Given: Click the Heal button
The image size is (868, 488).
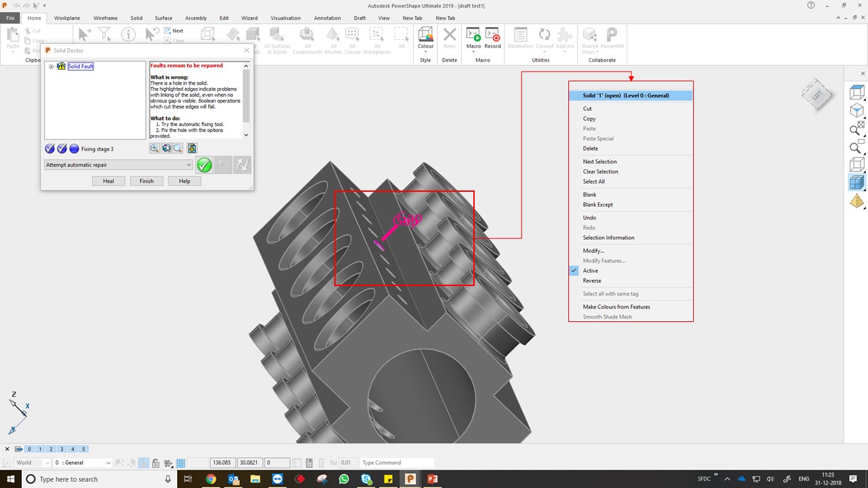Looking at the screenshot, I should (x=108, y=181).
